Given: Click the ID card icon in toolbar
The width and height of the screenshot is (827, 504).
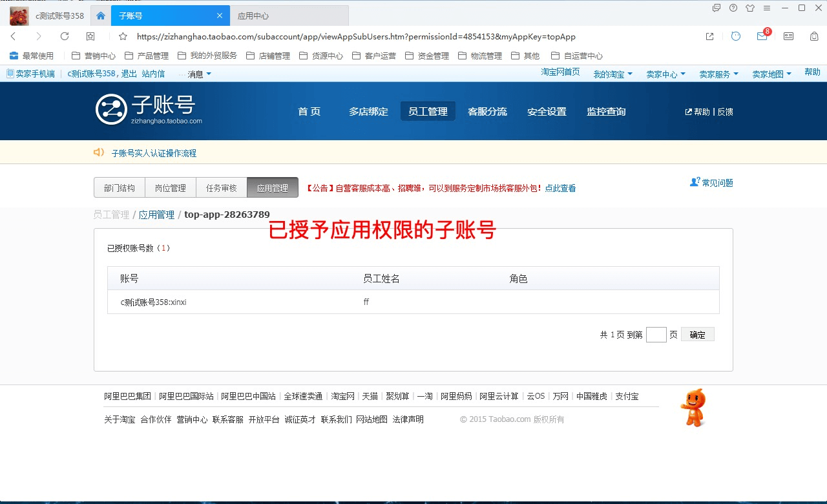Looking at the screenshot, I should [788, 36].
